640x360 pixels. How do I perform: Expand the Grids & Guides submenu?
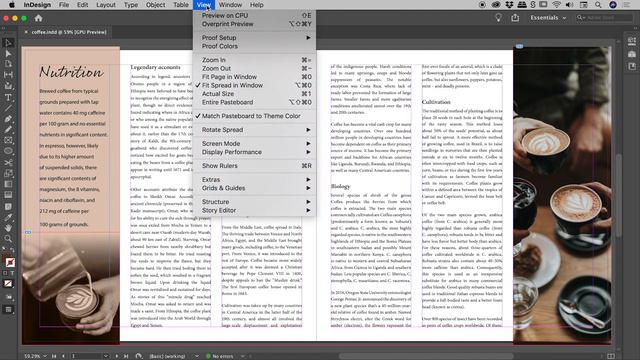click(x=254, y=188)
